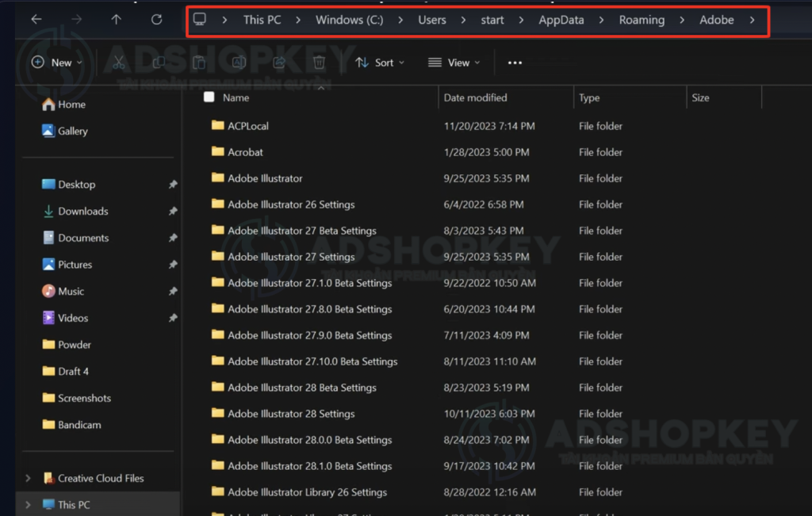
Task: Unpin Documents using its pin icon
Action: point(172,238)
